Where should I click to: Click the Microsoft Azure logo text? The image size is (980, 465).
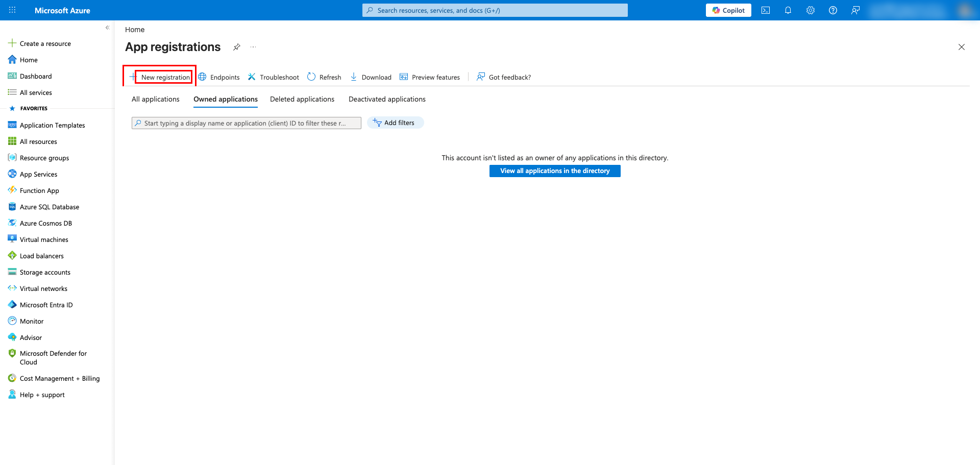tap(62, 10)
